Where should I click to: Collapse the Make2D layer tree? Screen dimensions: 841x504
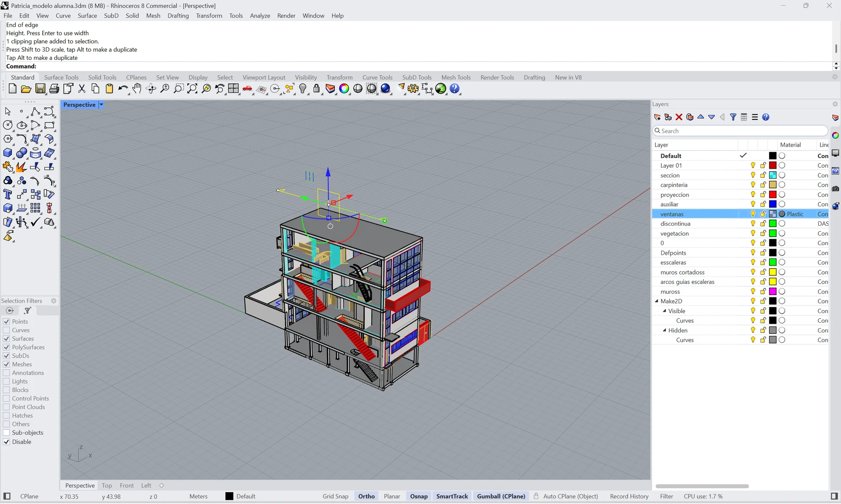[x=656, y=301]
